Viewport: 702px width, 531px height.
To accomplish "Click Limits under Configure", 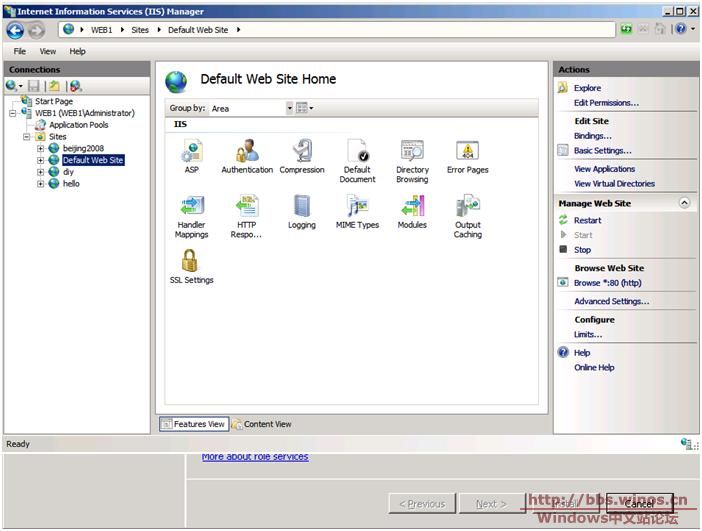I will coord(588,334).
